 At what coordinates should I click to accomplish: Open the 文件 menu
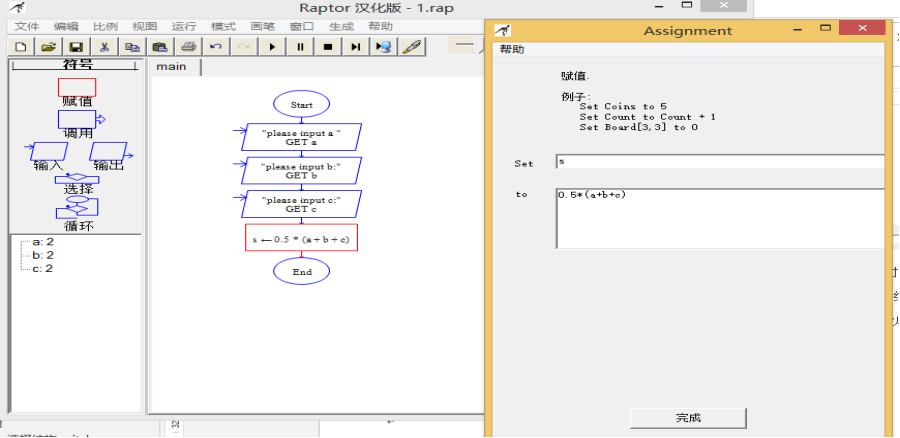[26, 26]
